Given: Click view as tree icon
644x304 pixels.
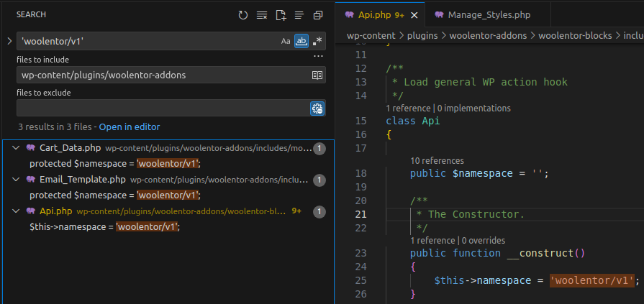Looking at the screenshot, I should 299,15.
